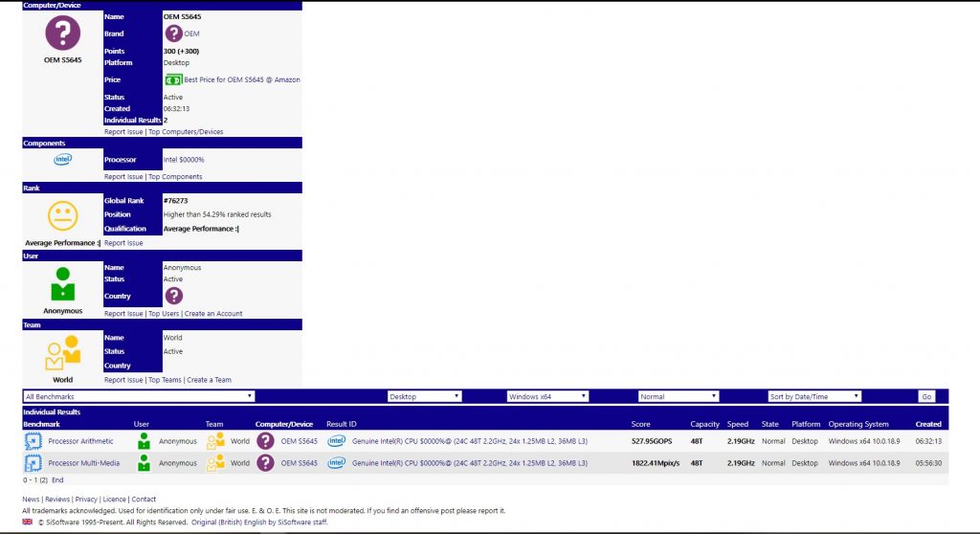This screenshot has width=980, height=534.
Task: Click the yellow World team icon
Action: [62, 353]
